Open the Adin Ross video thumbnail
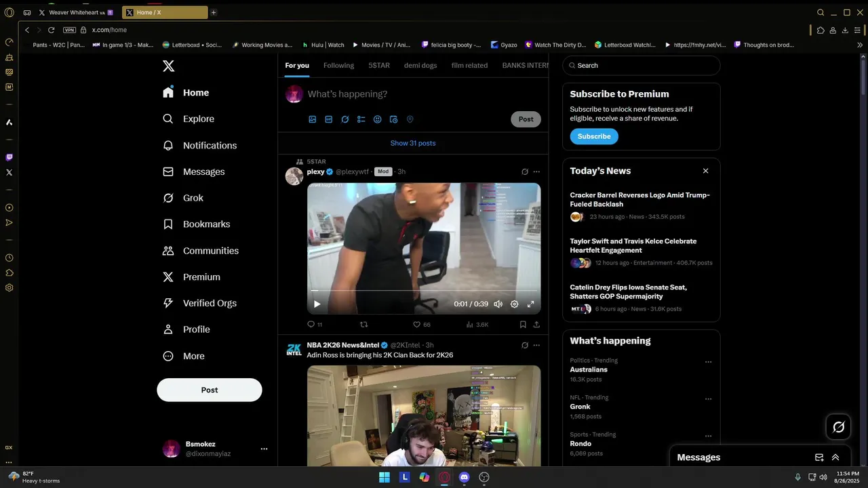The image size is (868, 488). click(x=424, y=415)
